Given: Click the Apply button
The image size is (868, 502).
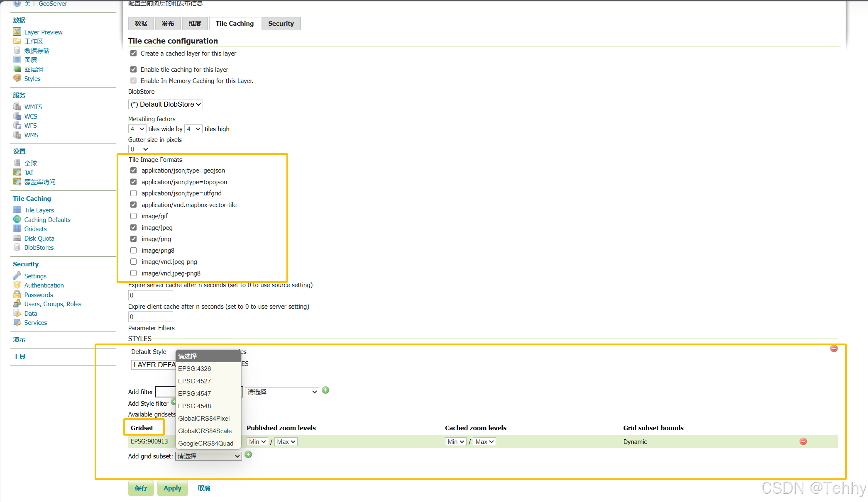Looking at the screenshot, I should click(172, 488).
